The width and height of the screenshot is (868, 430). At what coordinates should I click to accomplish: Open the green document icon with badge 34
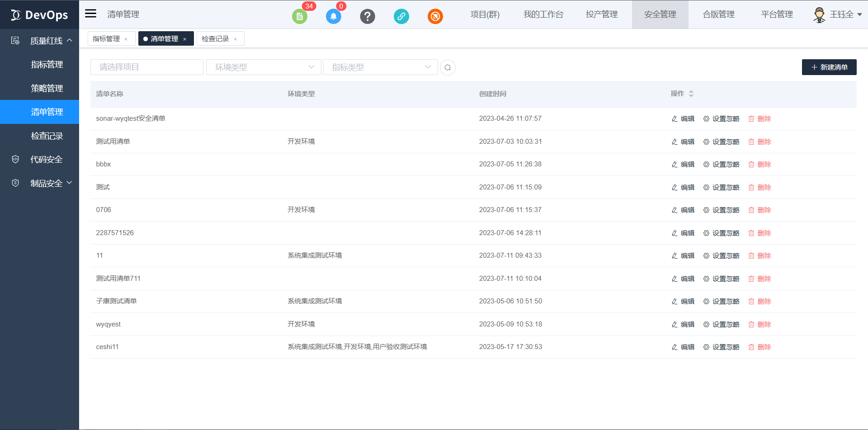(x=299, y=16)
